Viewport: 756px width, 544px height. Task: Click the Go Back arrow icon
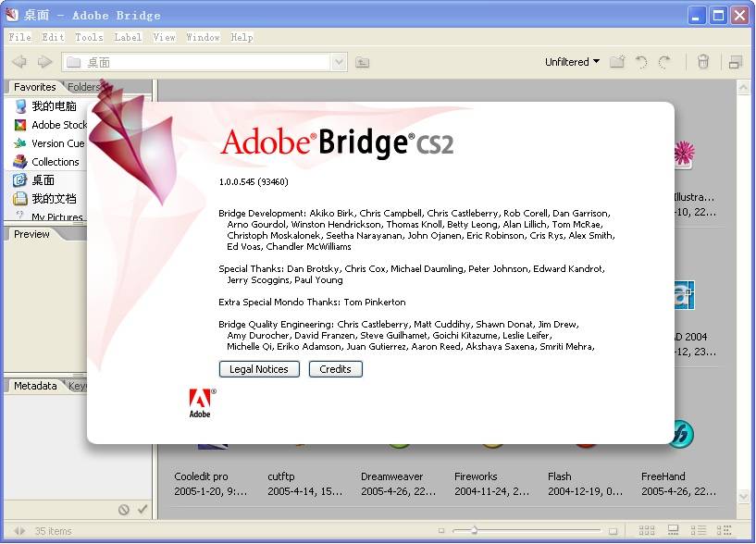[x=19, y=62]
